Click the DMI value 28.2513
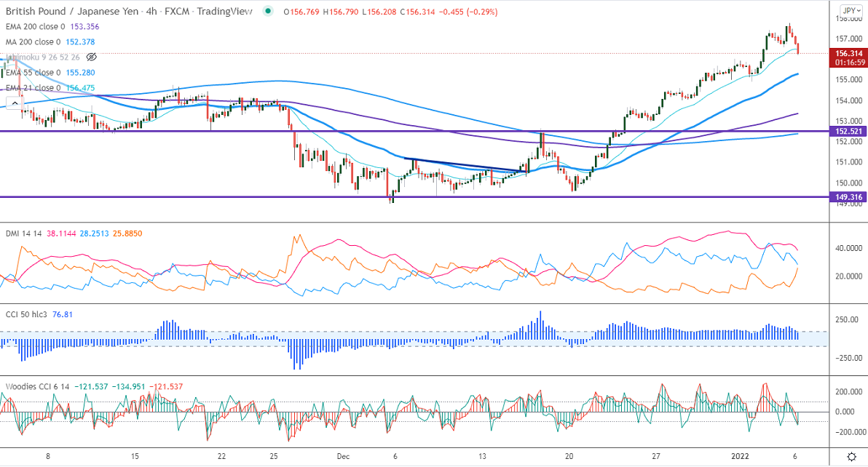868x467 pixels. point(95,233)
